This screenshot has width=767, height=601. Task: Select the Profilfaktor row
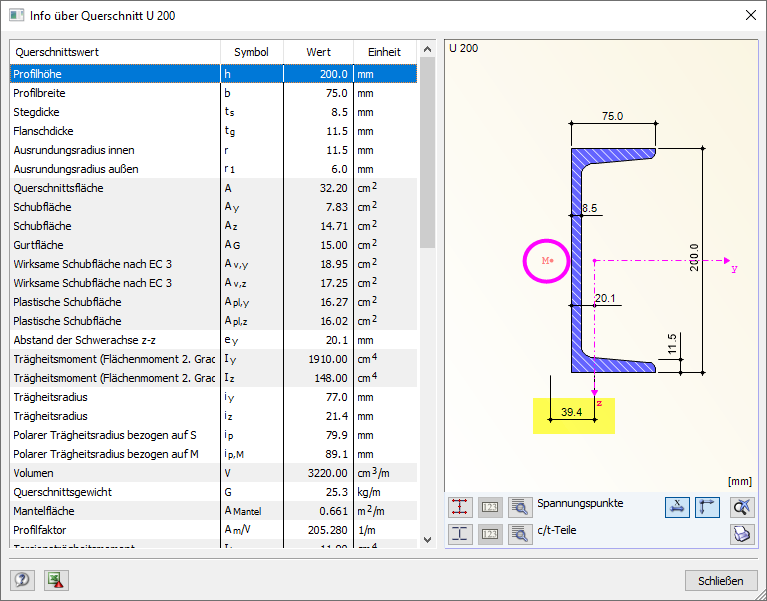[x=213, y=530]
